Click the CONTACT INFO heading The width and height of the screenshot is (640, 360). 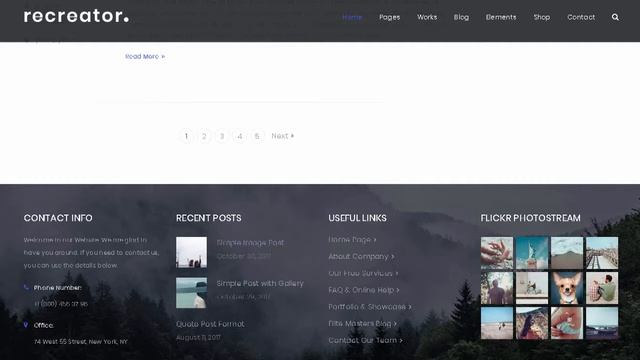pos(58,218)
